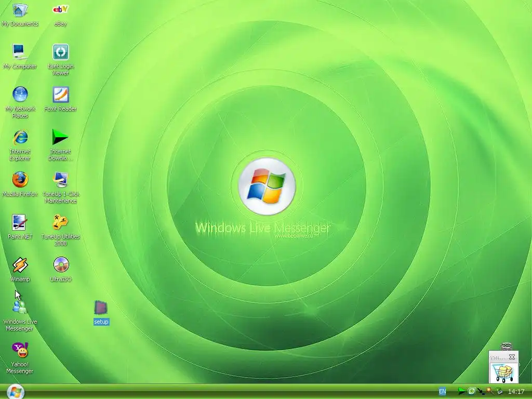The width and height of the screenshot is (532, 399).
Task: Select the TuneUp Utilities 2008 icon
Action: [60, 222]
